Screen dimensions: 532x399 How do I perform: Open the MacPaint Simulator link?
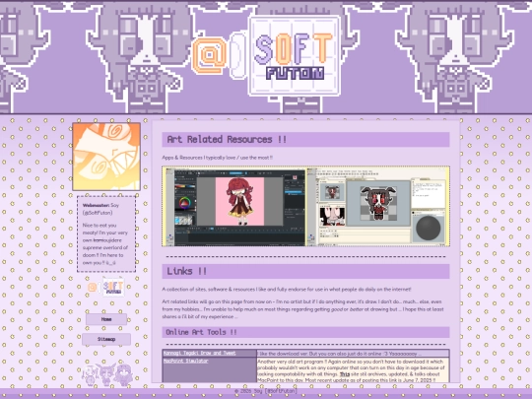pos(185,361)
